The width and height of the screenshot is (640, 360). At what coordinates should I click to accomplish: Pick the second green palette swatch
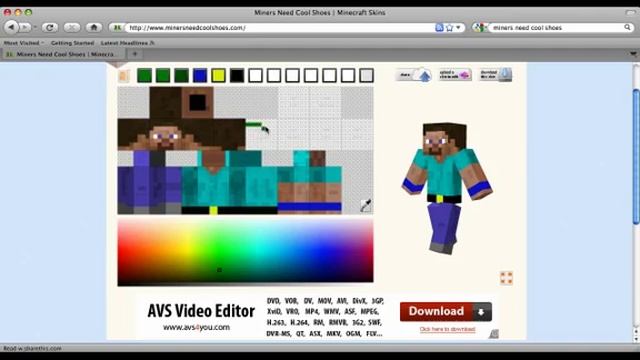click(x=163, y=76)
